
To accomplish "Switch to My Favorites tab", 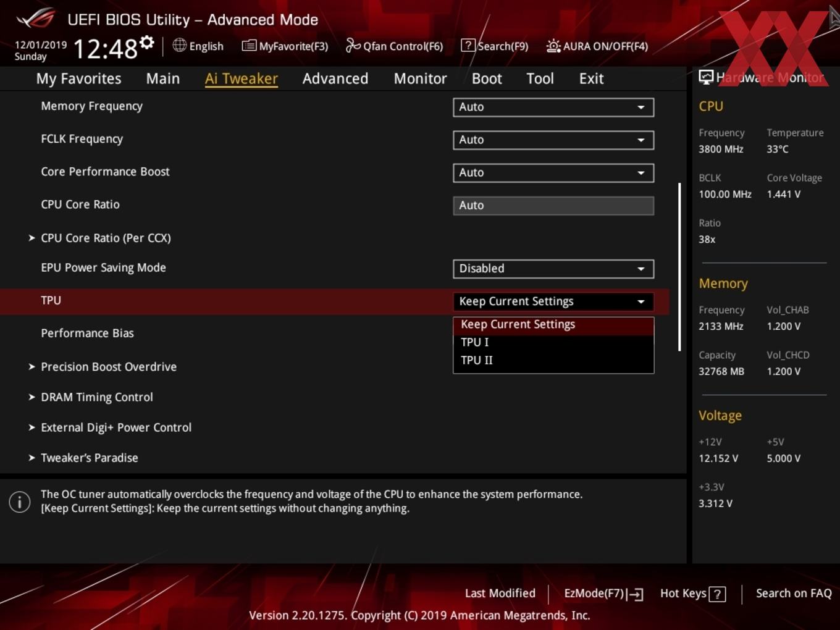I will click(x=78, y=78).
